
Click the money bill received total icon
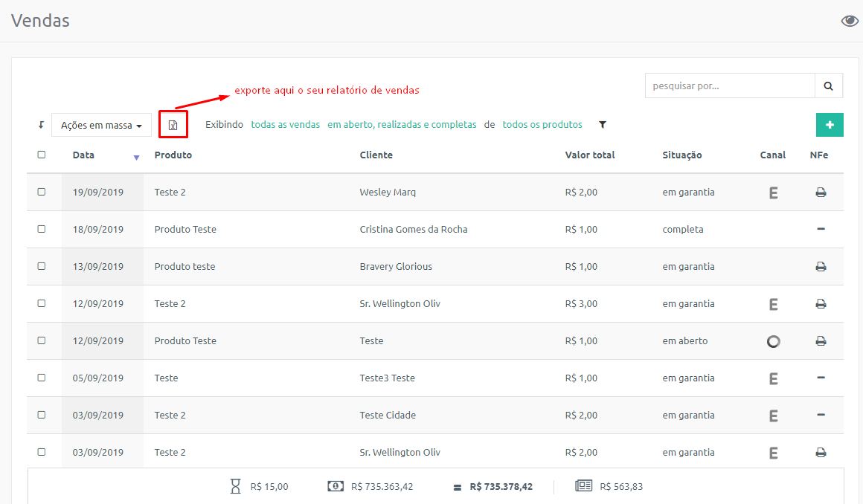point(336,486)
